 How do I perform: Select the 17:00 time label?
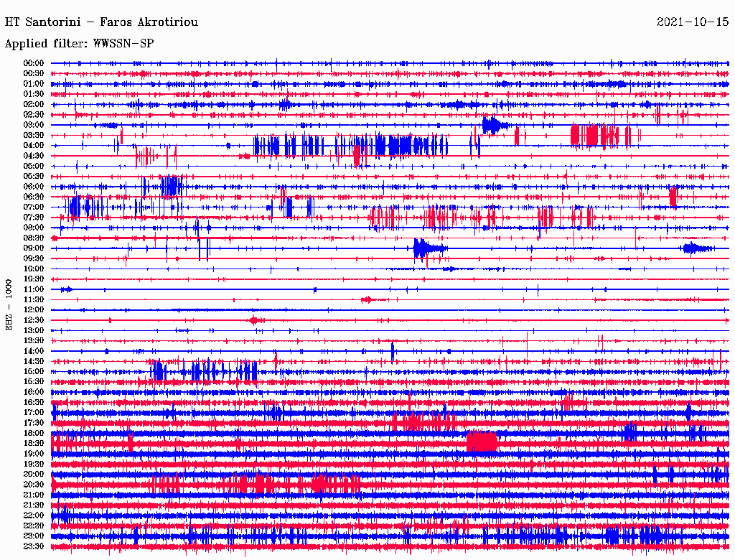tap(34, 413)
